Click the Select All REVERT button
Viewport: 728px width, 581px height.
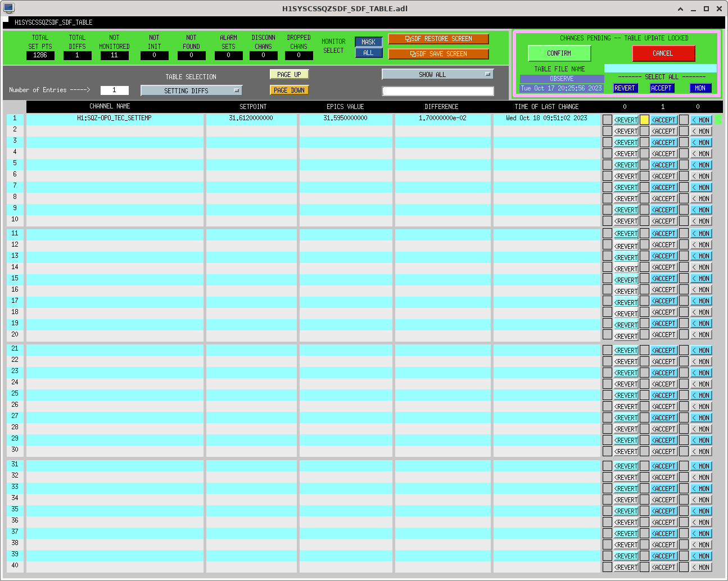625,88
